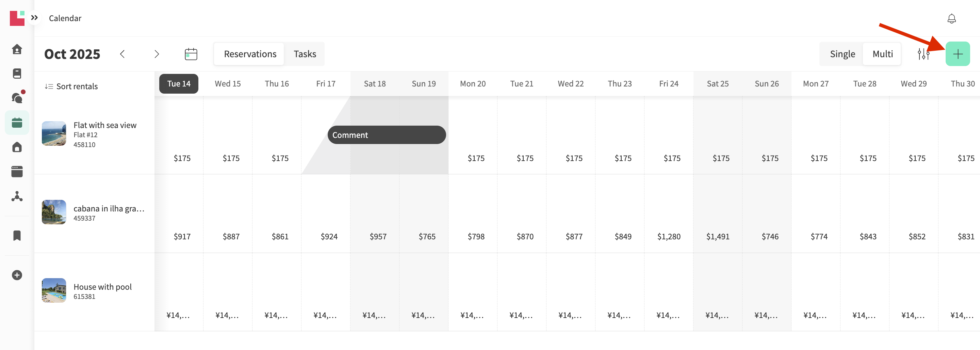Go to the previous month arrow

pos(122,54)
